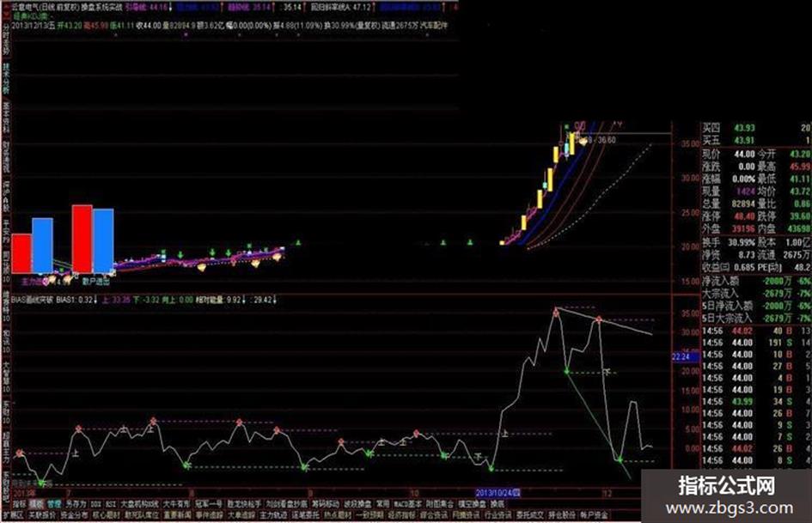
Task: Click the 大宗流入 row
Action: [x=757, y=294]
